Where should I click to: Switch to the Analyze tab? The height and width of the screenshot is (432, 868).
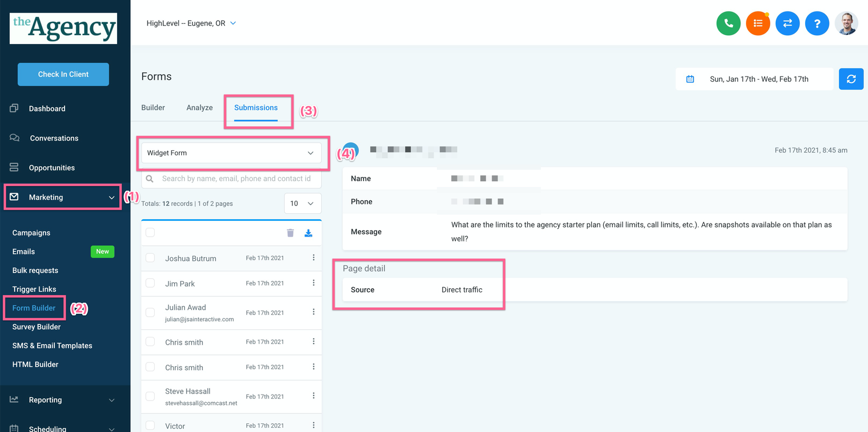199,107
